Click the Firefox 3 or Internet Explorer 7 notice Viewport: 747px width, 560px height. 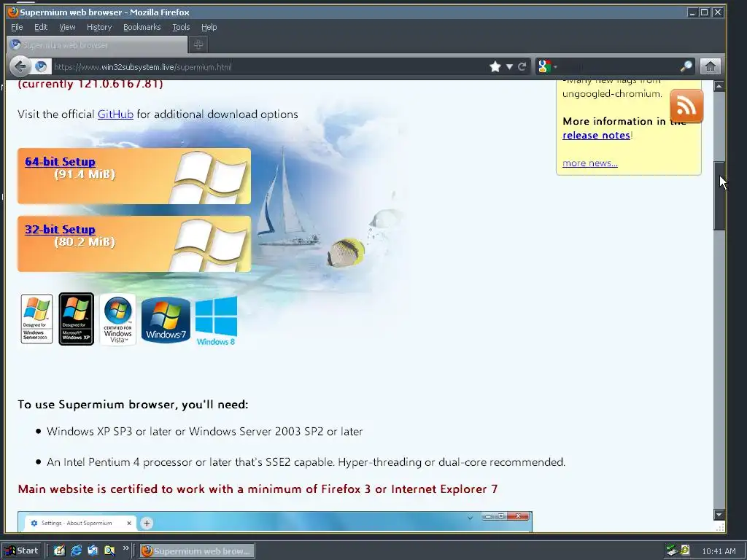[258, 489]
